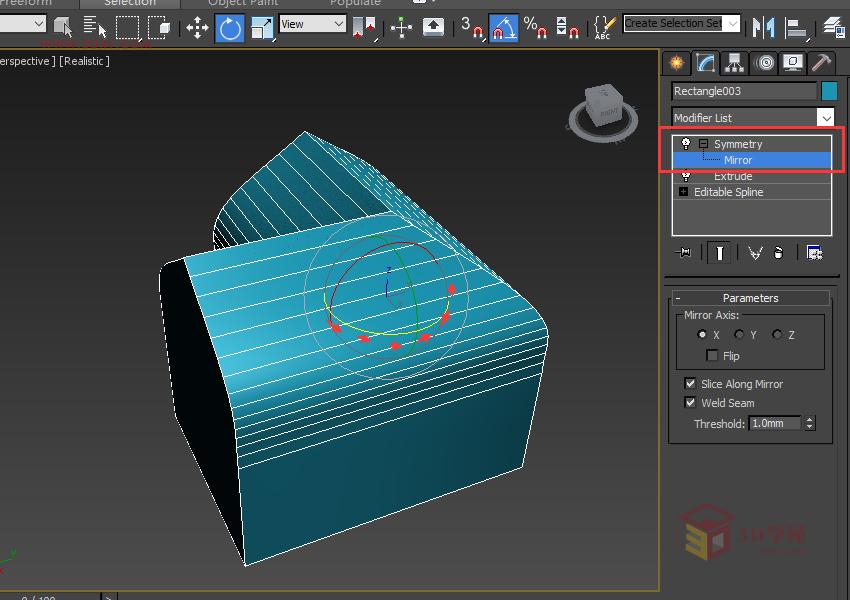Click the Rectangle003 object name field

tap(744, 91)
